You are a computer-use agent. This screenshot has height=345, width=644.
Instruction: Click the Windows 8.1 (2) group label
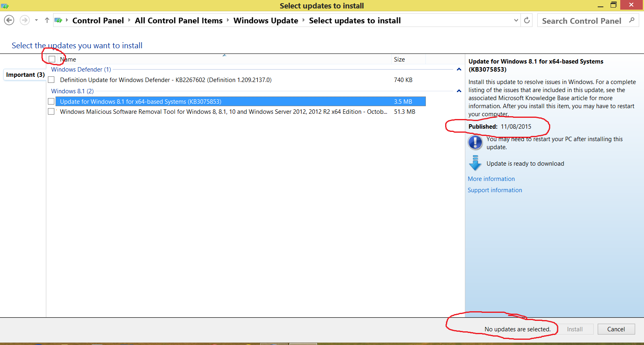coord(72,91)
